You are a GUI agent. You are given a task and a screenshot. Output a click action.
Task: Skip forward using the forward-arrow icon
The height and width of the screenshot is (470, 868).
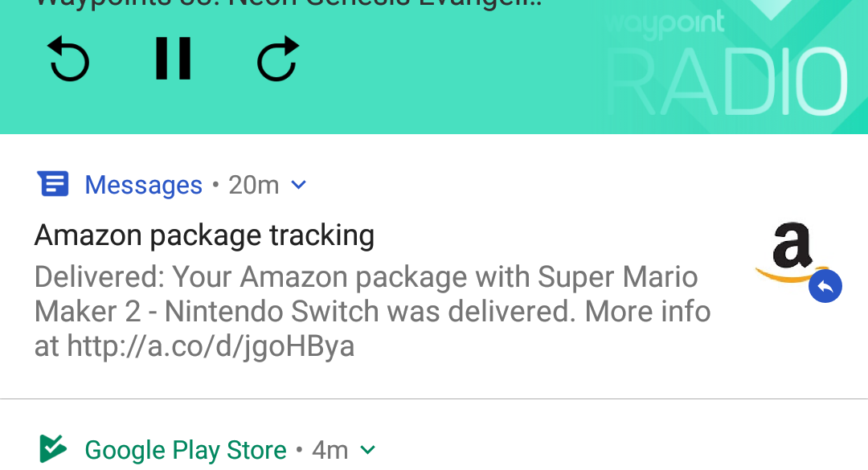tap(277, 60)
